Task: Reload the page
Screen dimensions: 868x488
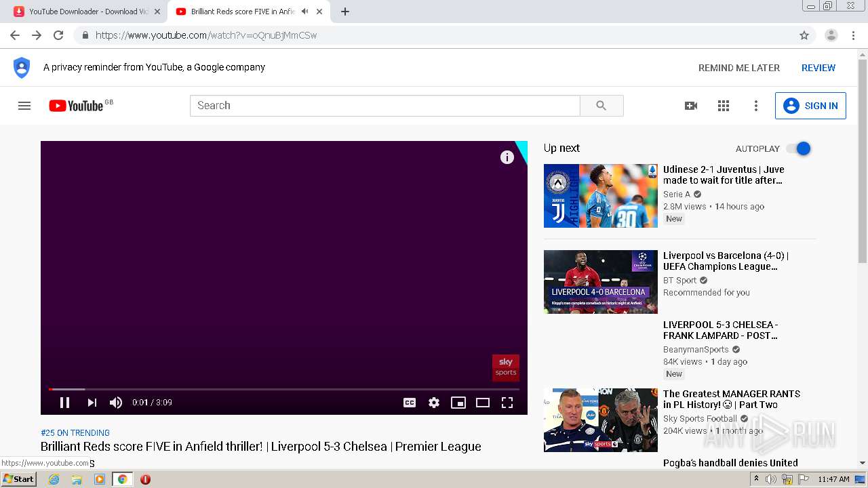Action: tap(58, 35)
